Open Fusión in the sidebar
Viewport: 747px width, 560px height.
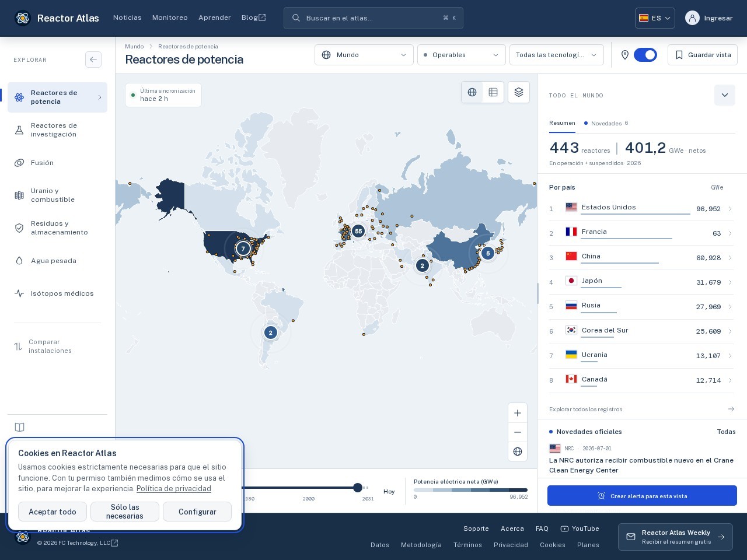[x=57, y=163]
